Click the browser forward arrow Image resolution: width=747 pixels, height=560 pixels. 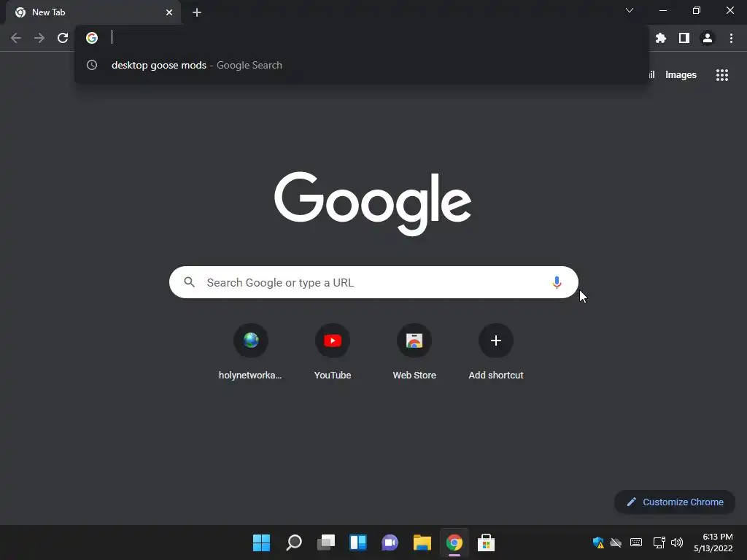coord(39,38)
